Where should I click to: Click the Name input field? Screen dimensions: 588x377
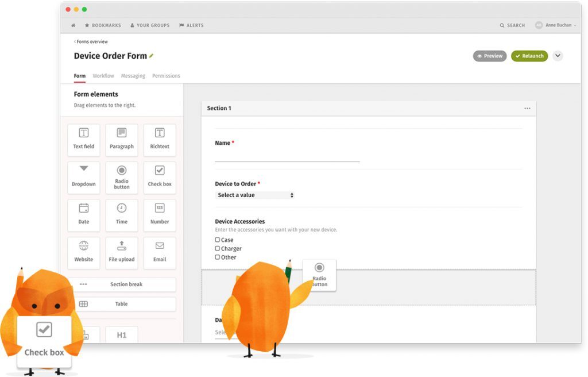[287, 156]
